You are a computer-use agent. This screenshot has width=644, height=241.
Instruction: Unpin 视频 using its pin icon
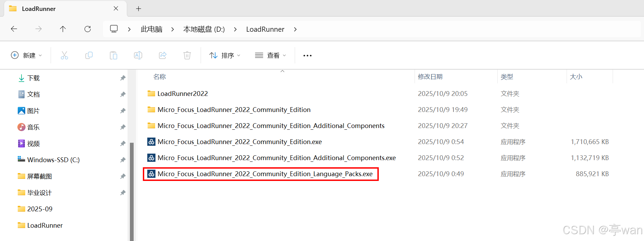123,144
